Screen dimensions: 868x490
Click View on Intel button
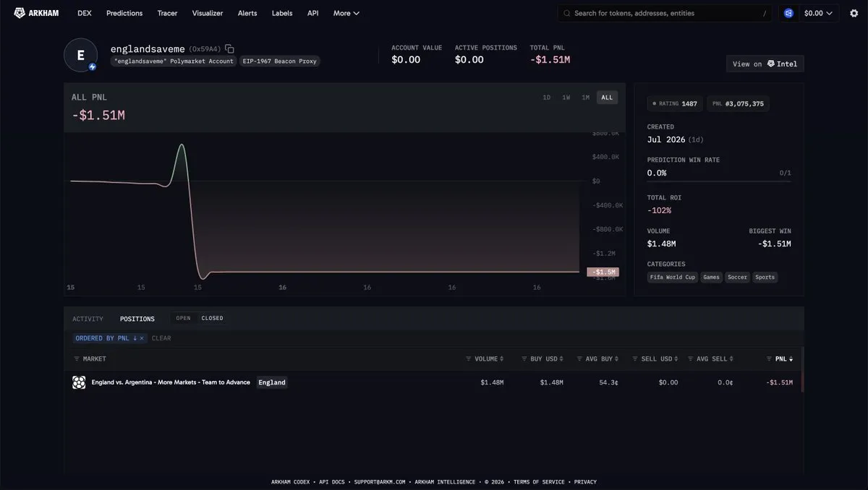765,64
